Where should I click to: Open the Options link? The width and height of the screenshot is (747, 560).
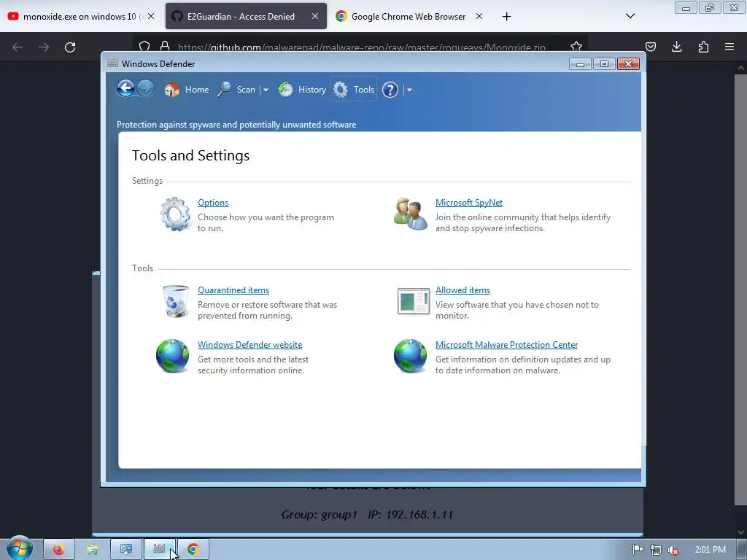tap(213, 203)
